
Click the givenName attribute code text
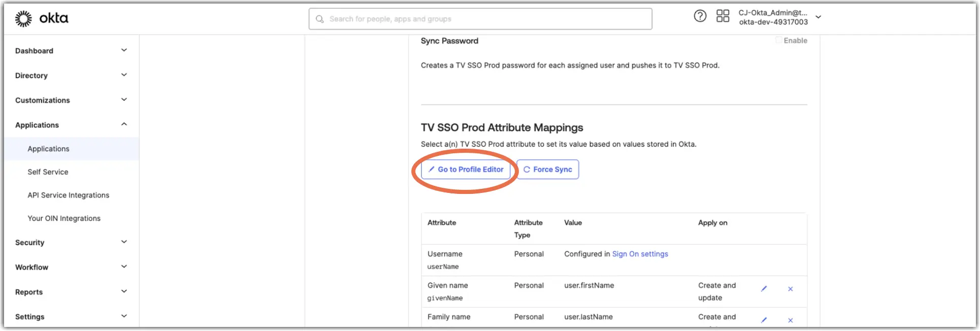click(x=445, y=298)
